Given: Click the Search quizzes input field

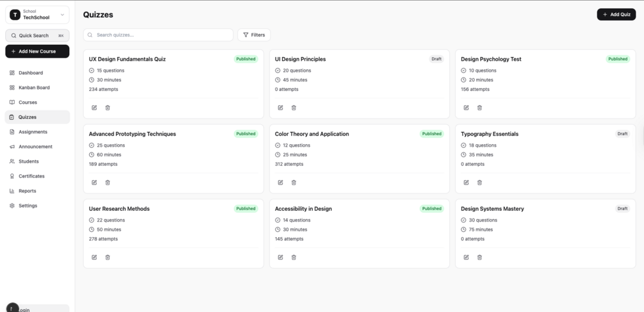Looking at the screenshot, I should [x=160, y=35].
